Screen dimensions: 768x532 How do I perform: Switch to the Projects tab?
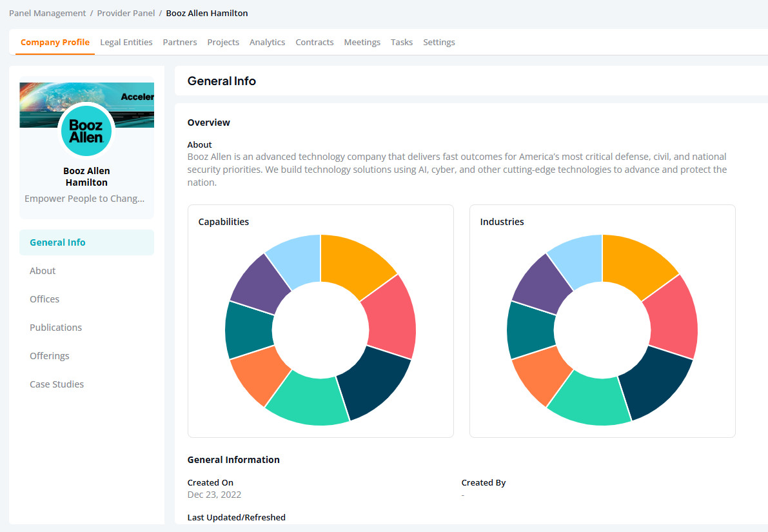point(223,42)
